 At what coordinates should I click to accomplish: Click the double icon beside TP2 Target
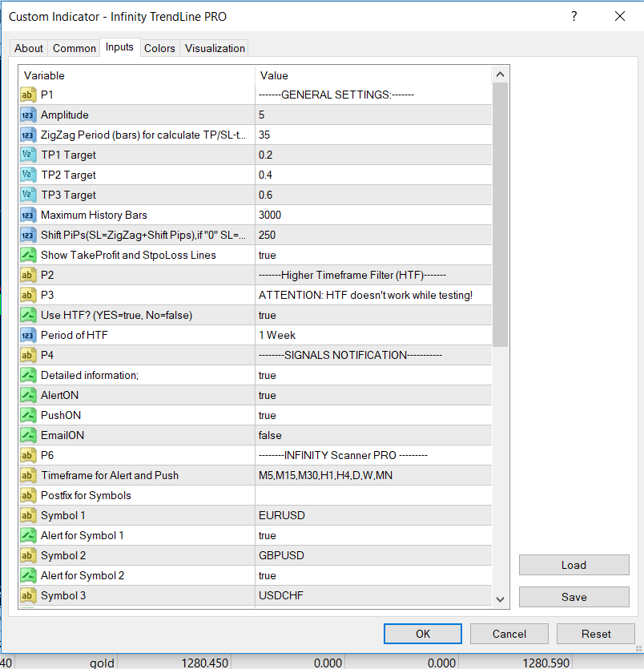28,175
